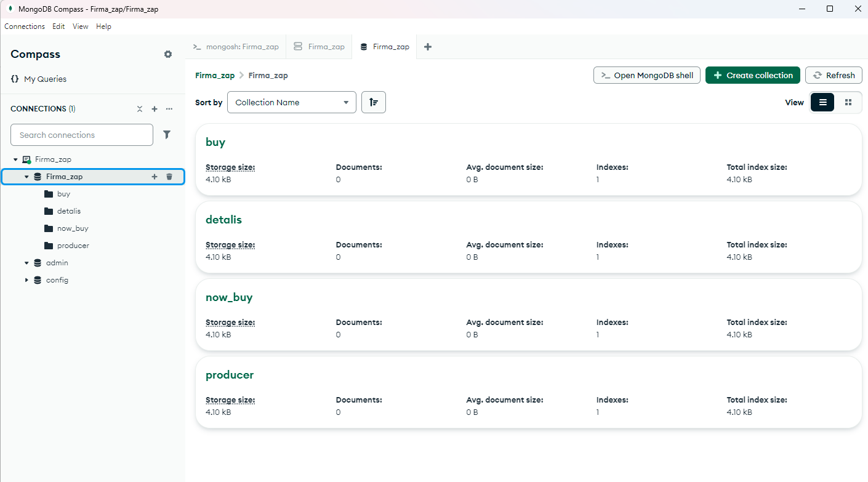Viewport: 868px width, 482px height.
Task: Switch to Firma_zap tab with server icon
Action: (319, 47)
